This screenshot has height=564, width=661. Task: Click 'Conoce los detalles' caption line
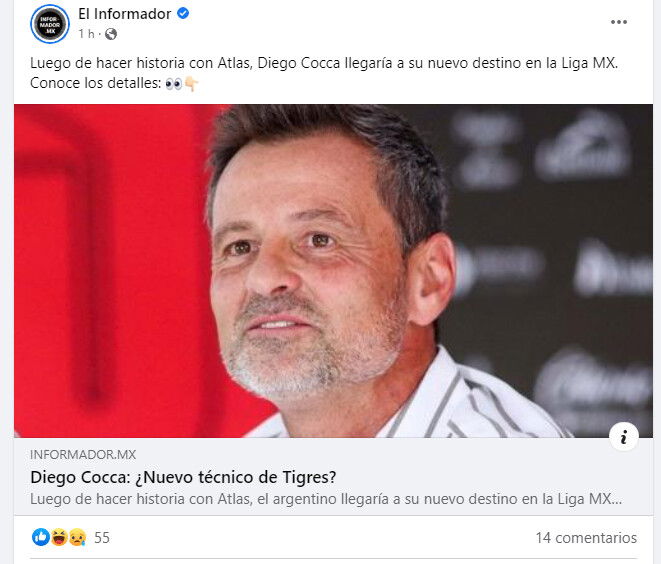click(x=96, y=83)
